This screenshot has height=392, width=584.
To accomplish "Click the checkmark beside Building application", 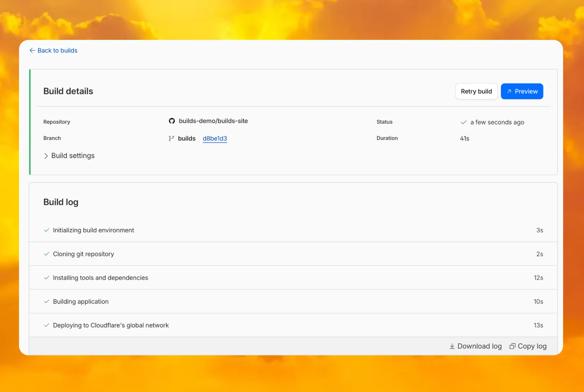I will pos(46,301).
